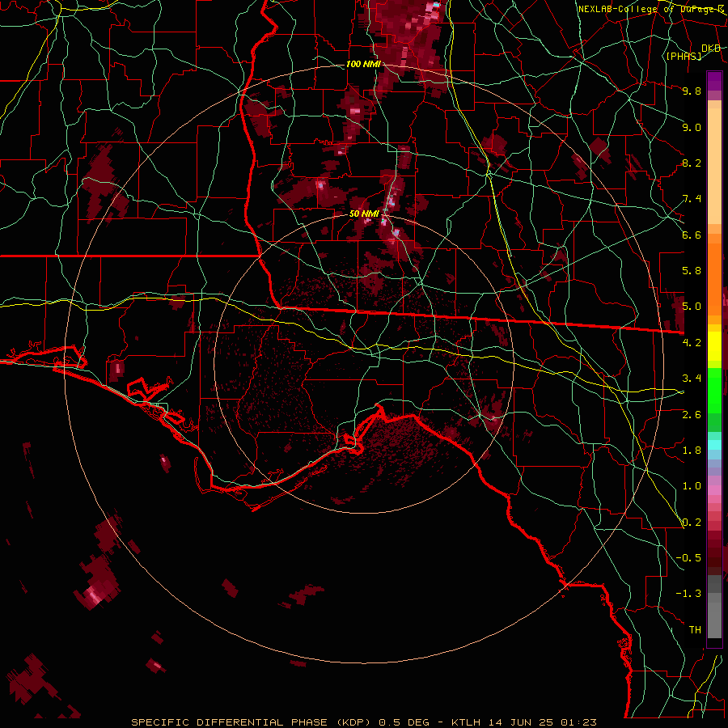Click the DKB label above the color scale
This screenshot has width=728, height=728.
(x=711, y=49)
